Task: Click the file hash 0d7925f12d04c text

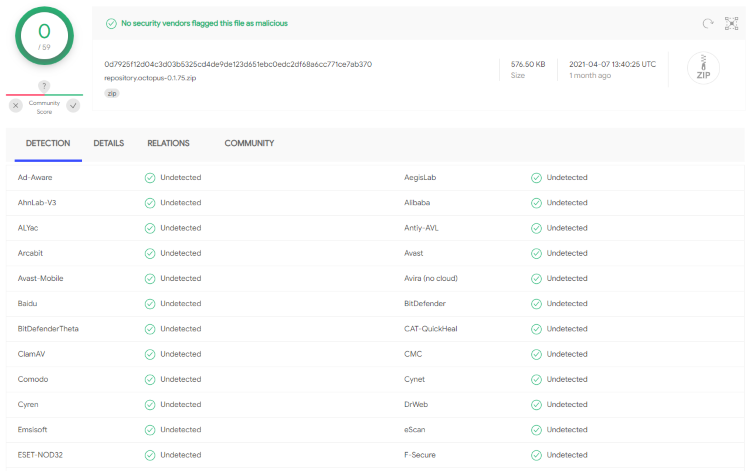Action: click(x=238, y=64)
